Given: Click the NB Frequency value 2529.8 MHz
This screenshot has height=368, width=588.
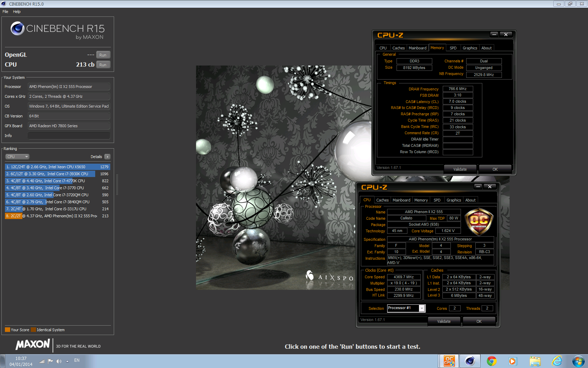Looking at the screenshot, I should click(484, 75).
